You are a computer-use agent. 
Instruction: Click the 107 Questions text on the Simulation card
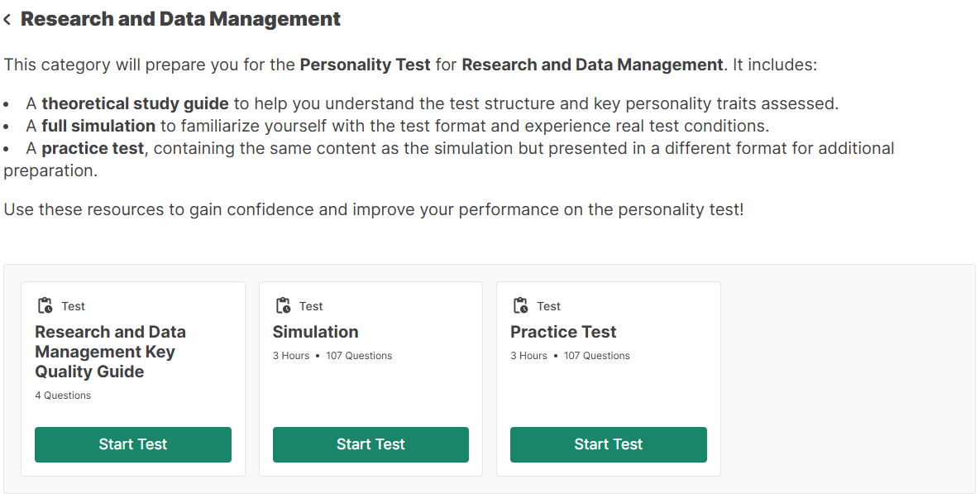pyautogui.click(x=359, y=356)
